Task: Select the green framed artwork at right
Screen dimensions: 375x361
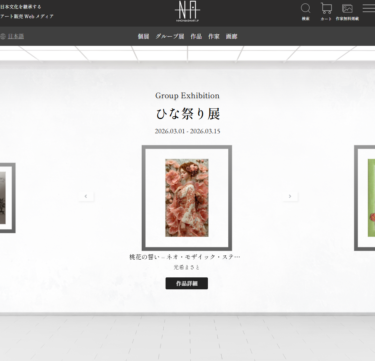Action: point(364,198)
